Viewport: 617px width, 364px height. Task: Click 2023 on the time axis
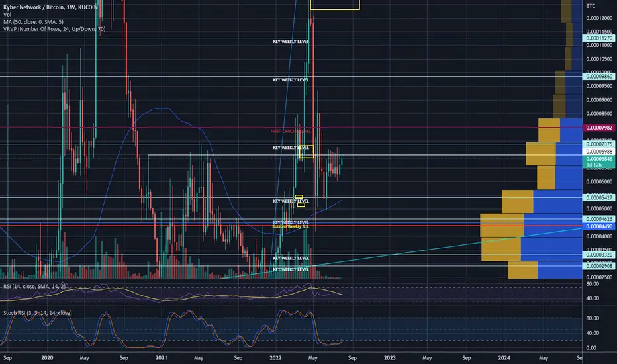pyautogui.click(x=389, y=358)
